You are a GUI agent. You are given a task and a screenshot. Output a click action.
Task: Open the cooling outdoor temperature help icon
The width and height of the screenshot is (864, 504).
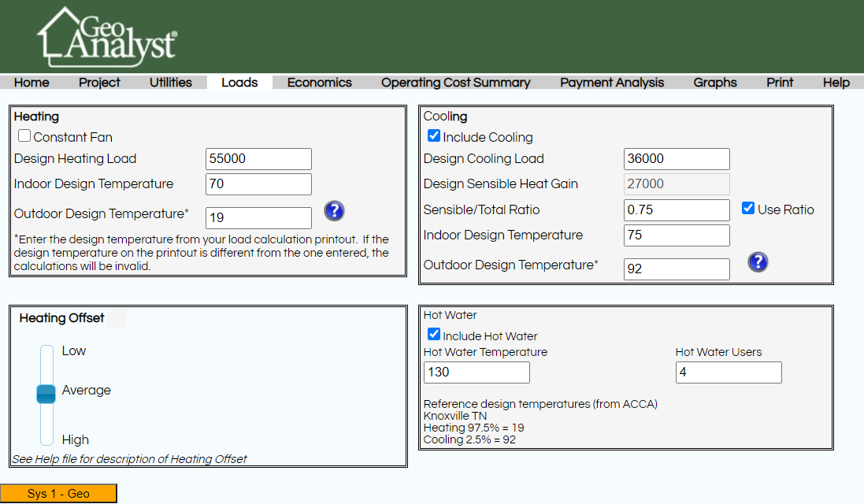tap(758, 262)
